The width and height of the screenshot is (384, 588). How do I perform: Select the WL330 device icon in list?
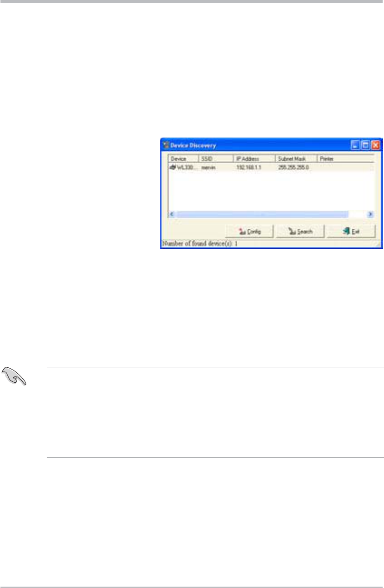tap(173, 168)
